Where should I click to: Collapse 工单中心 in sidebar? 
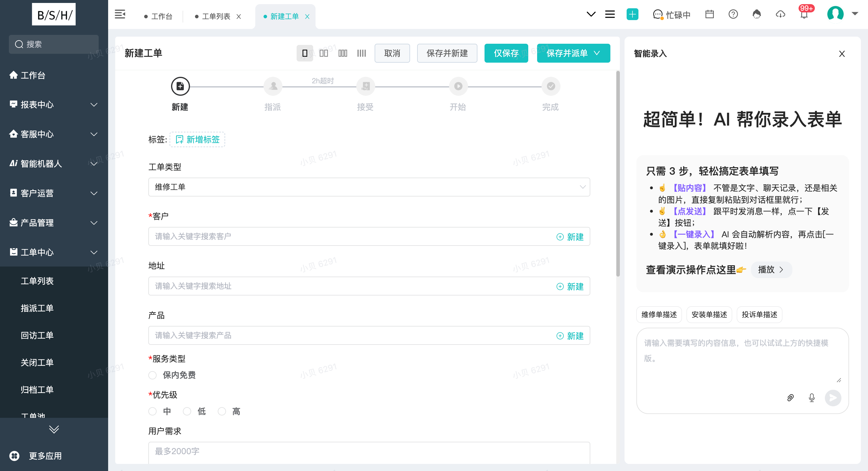(54, 252)
